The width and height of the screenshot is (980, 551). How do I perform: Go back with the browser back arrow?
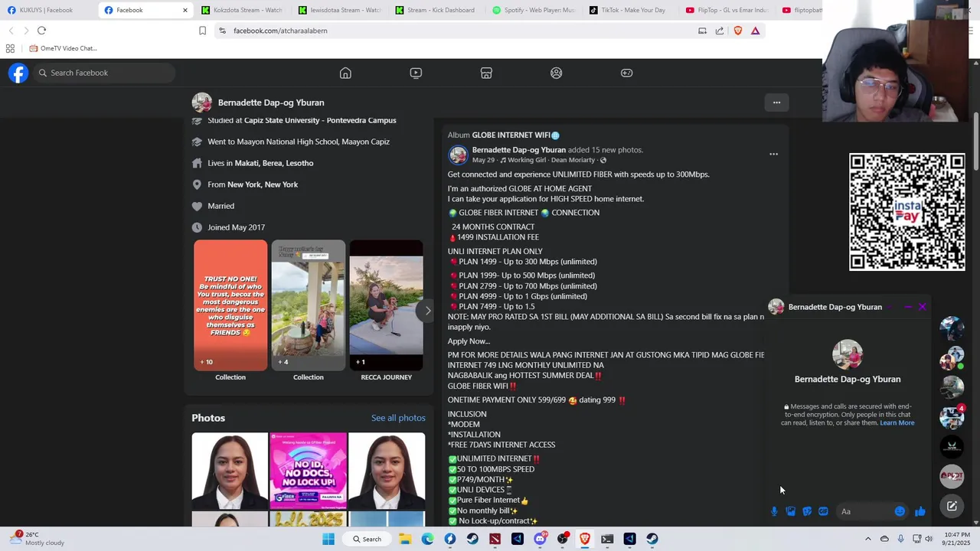(x=11, y=31)
